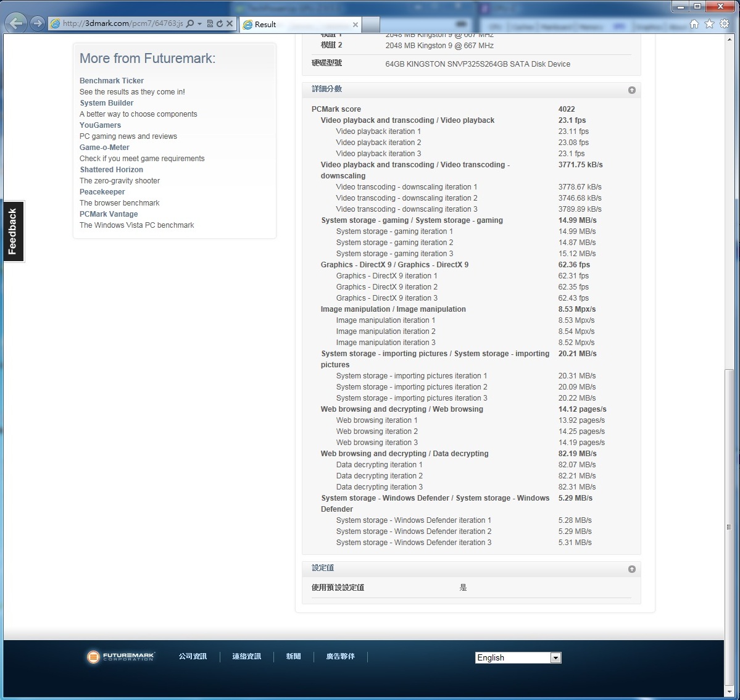Click the browser Forward arrow button
This screenshot has width=740, height=700.
coord(38,23)
